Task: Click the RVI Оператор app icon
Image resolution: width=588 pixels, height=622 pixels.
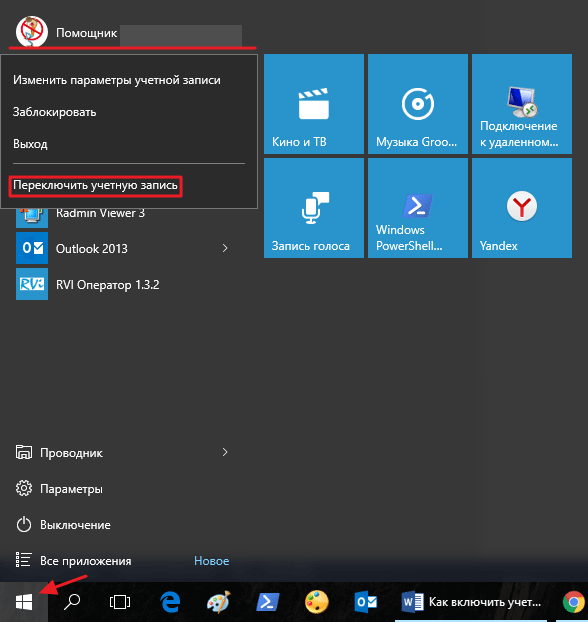Action: [x=32, y=284]
